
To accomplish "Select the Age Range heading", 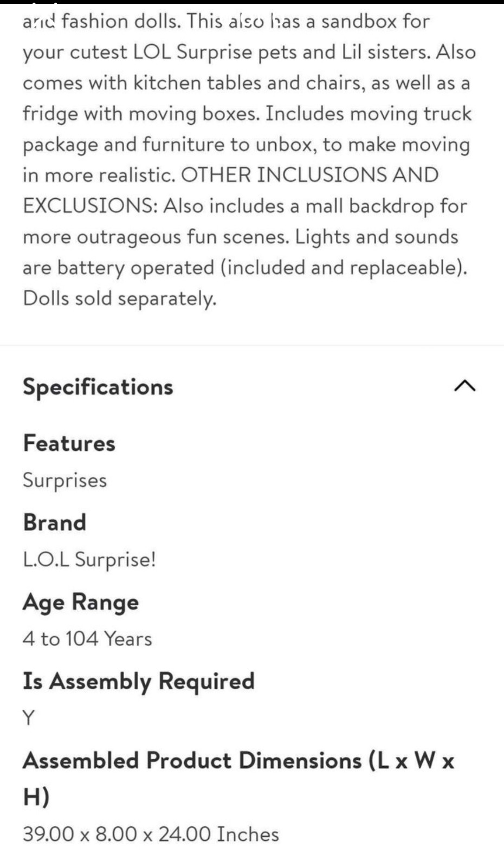I will click(x=81, y=603).
